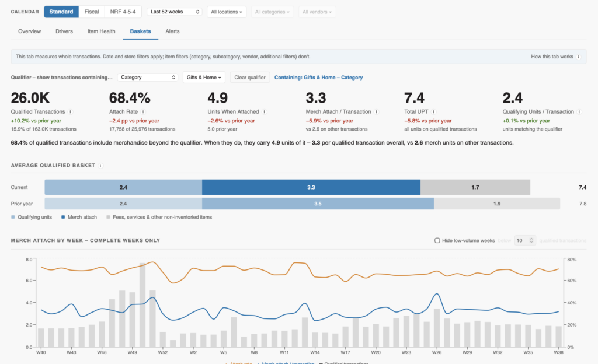Switch to the Item Health tab
This screenshot has height=364, width=598.
pos(101,32)
